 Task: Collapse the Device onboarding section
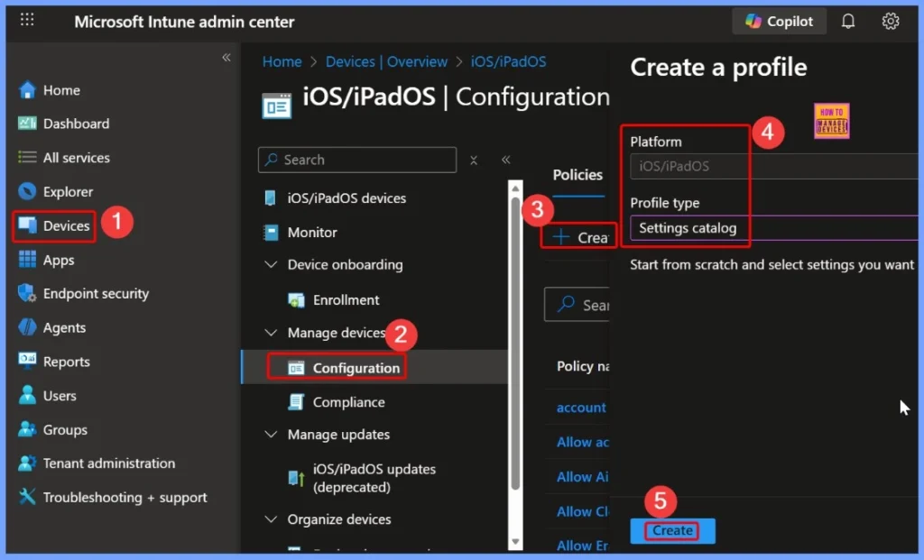point(270,264)
